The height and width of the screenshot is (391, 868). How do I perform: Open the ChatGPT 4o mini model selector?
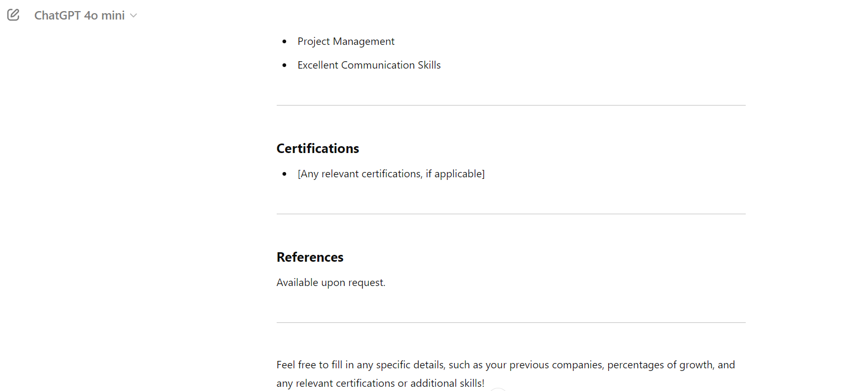[79, 15]
